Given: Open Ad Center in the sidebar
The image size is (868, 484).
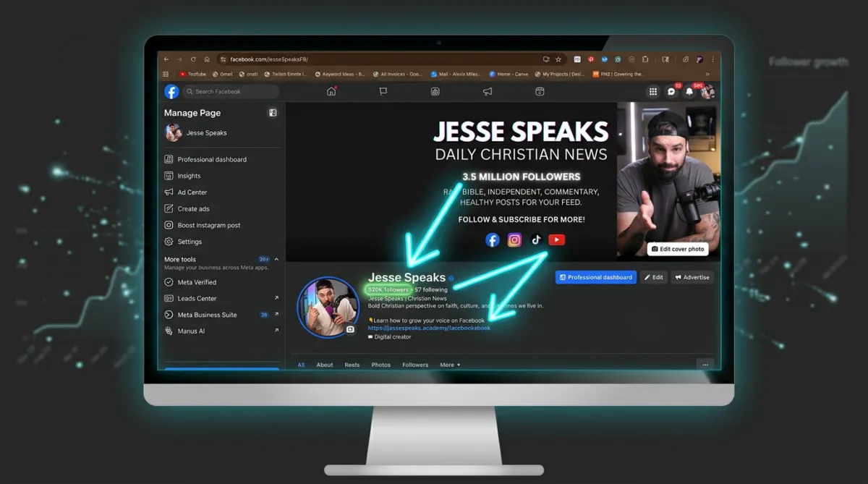Looking at the screenshot, I should [221, 192].
